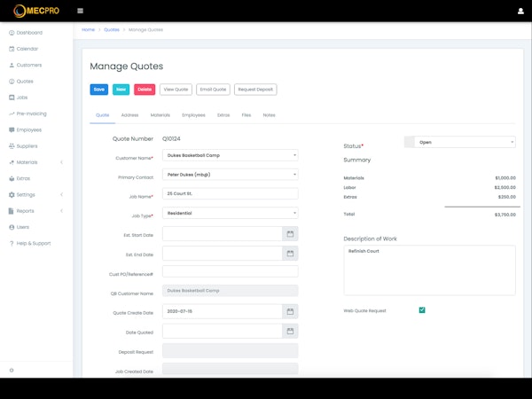Click into the Job Name field
The image size is (532, 399).
(230, 194)
